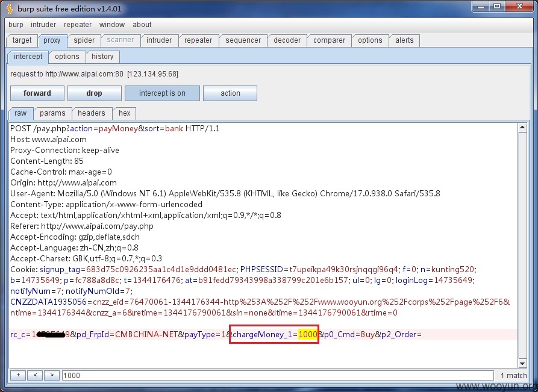The image size is (538, 392).
Task: Open the repeater menu in menu bar
Action: pos(78,25)
